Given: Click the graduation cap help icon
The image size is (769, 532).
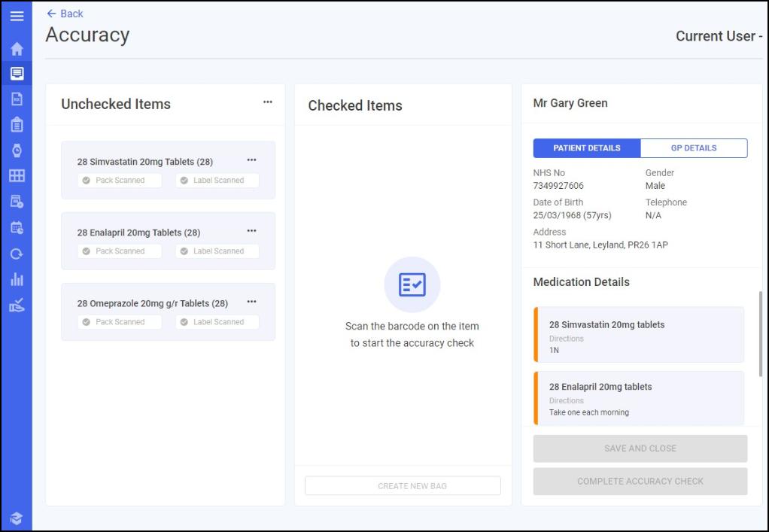Looking at the screenshot, I should click(x=17, y=518).
